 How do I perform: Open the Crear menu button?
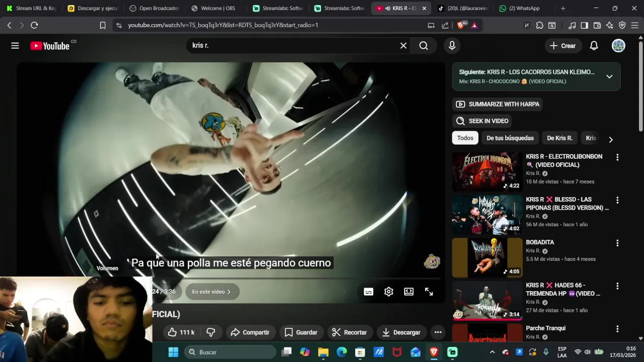click(562, 46)
